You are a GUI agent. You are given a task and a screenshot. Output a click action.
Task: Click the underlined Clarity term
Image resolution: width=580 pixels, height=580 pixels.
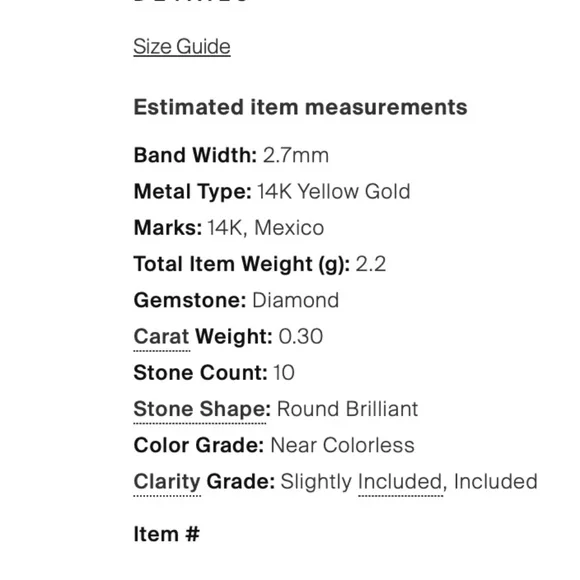point(167,482)
